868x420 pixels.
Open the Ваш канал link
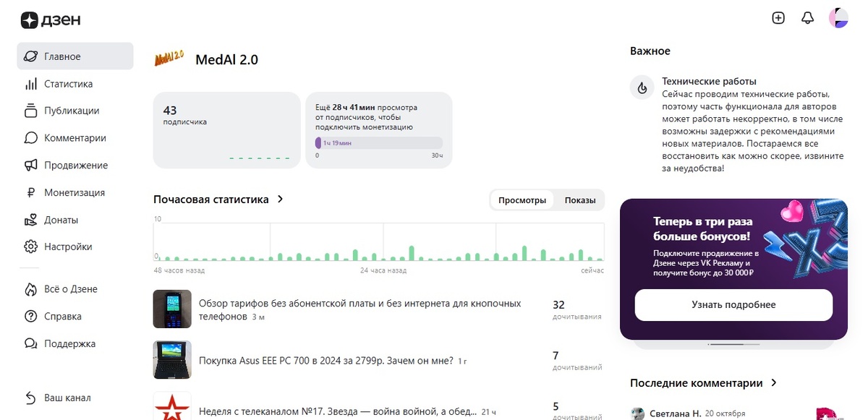(75, 398)
